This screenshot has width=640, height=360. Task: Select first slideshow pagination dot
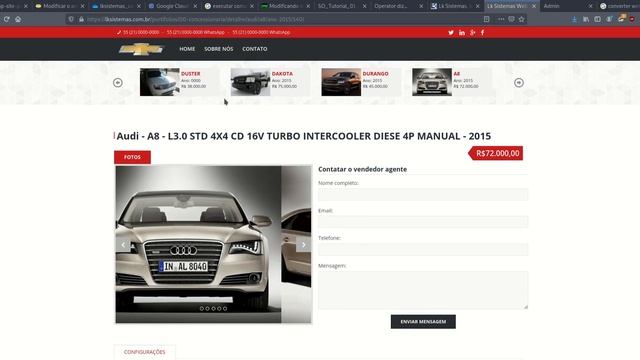(x=202, y=309)
